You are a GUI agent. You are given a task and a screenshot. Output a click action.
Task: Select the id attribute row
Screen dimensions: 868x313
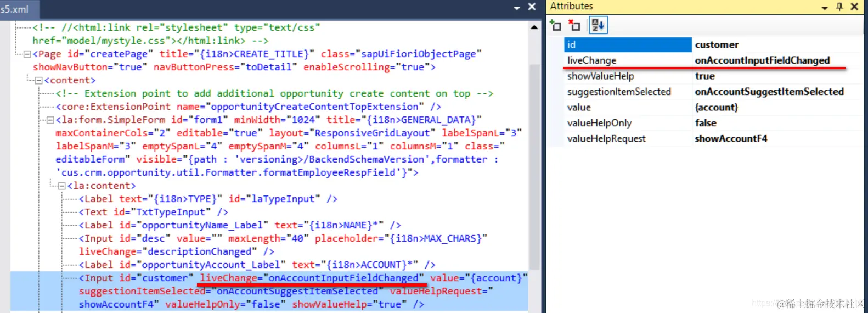tap(713, 44)
